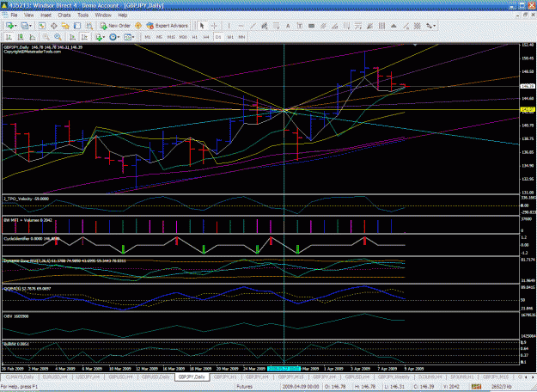
Task: Select the grid-pattern drawing tool
Action: (x=417, y=26)
